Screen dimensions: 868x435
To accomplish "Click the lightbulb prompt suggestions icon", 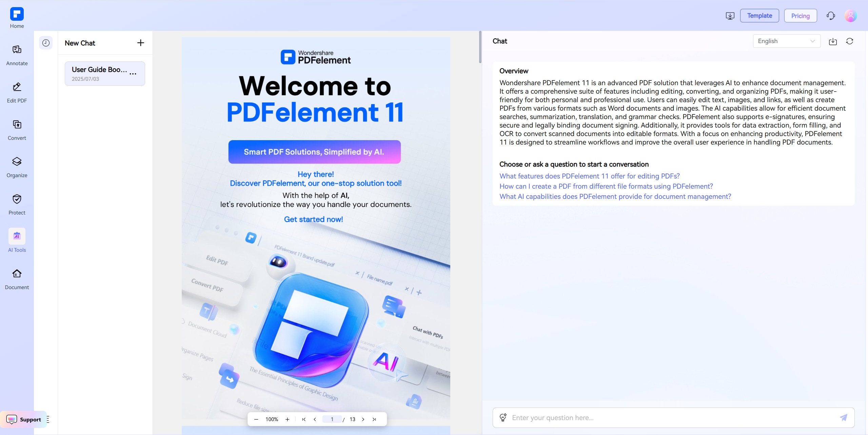I will point(503,417).
